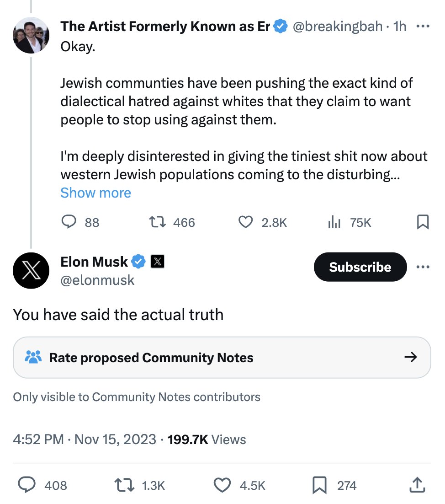Open the X logo profile avatar

click(31, 270)
